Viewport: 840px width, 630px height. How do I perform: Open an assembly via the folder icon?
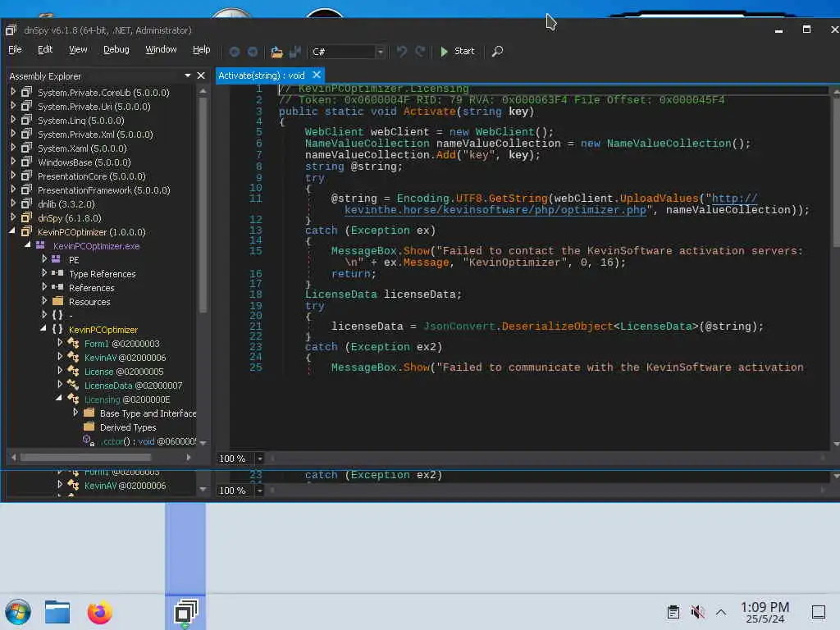pos(276,52)
